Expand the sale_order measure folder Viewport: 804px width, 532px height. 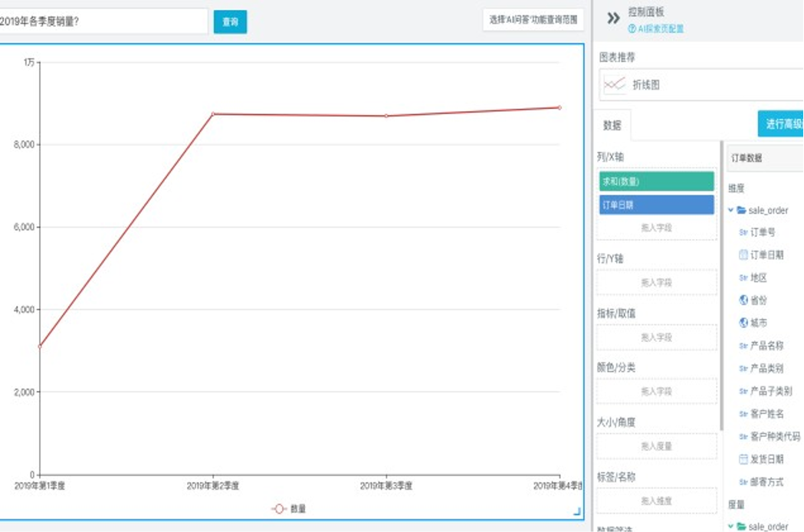click(x=731, y=527)
